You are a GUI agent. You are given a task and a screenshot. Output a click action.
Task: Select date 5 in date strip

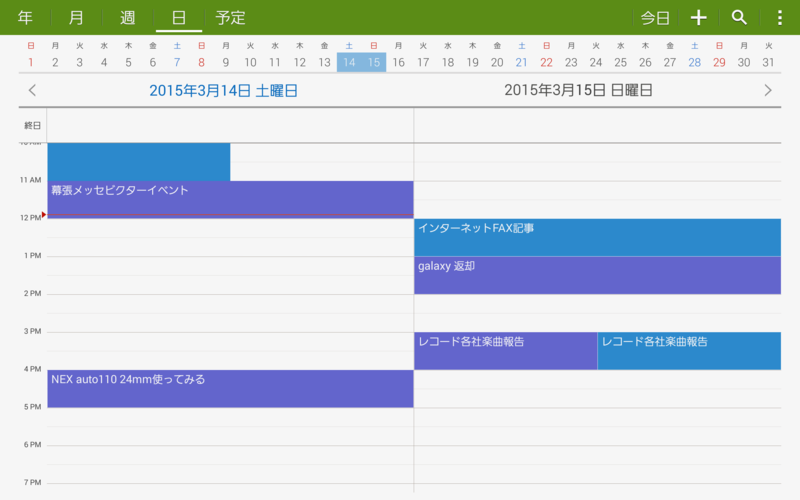(129, 62)
